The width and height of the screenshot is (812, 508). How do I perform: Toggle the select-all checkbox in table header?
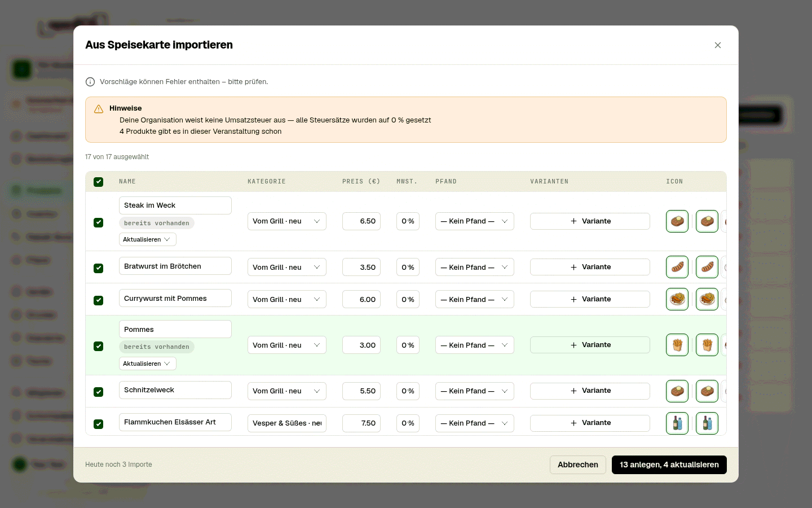(x=99, y=182)
